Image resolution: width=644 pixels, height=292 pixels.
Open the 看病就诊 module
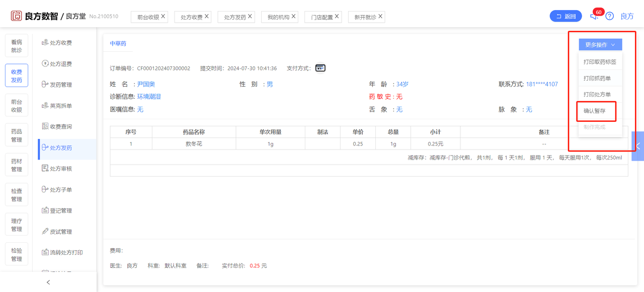click(x=17, y=46)
